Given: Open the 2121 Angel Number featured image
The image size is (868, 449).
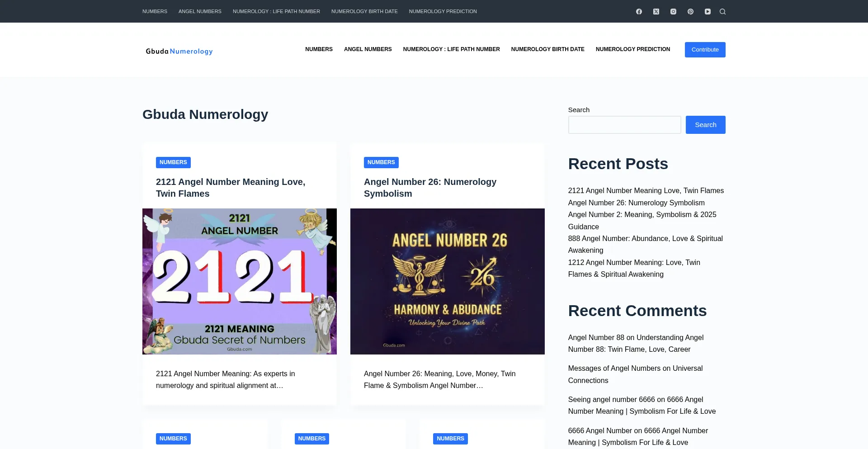Looking at the screenshot, I should point(239,281).
